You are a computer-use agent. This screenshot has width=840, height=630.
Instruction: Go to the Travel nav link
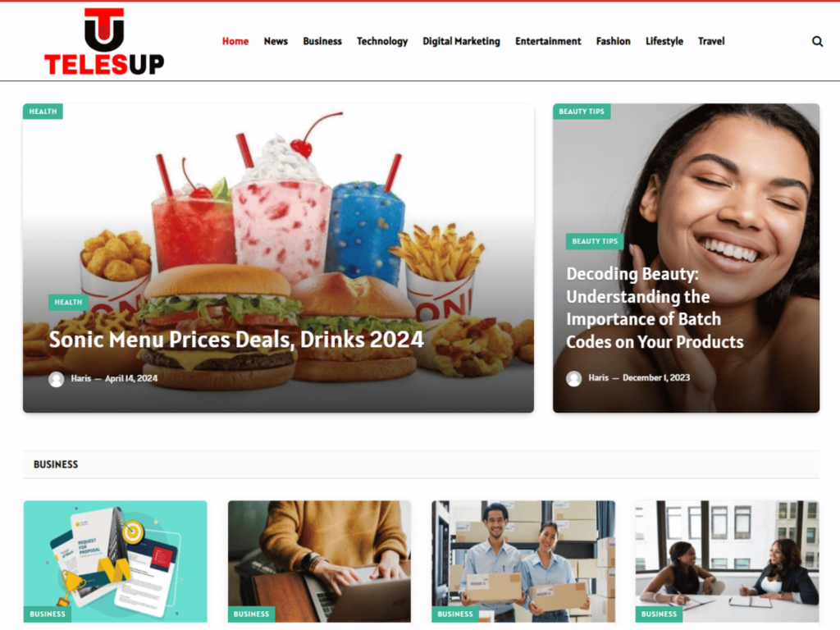711,41
